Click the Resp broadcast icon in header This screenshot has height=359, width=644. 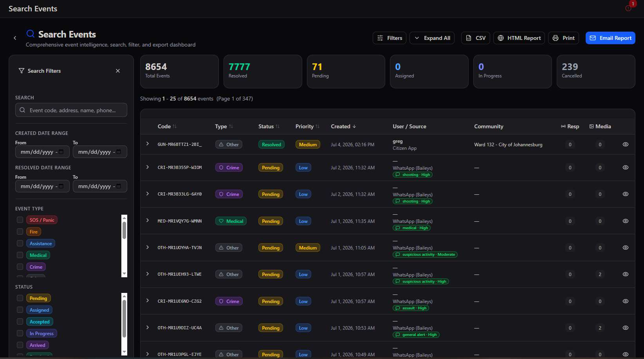563,126
